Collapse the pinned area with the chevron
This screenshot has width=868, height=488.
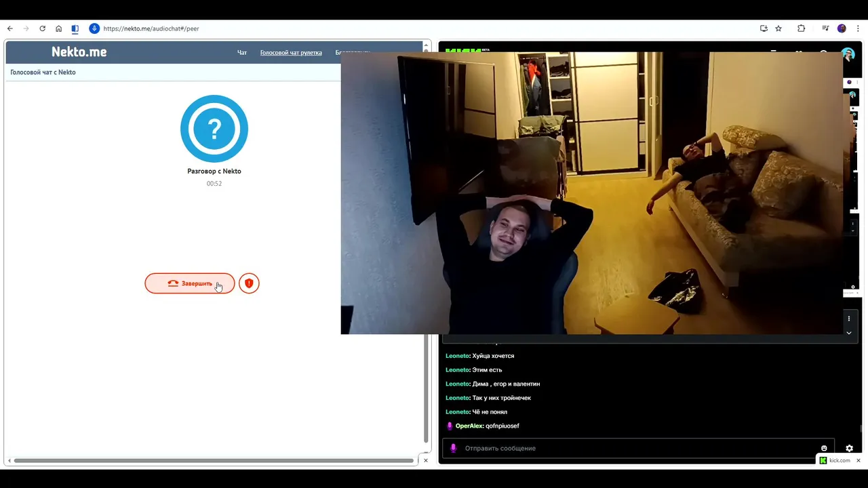pos(848,333)
